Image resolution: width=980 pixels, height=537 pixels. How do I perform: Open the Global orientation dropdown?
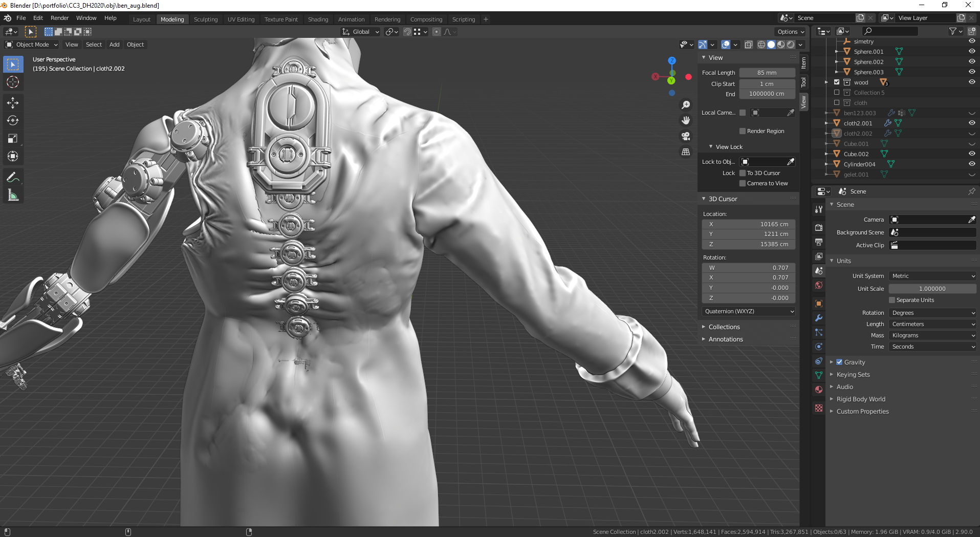[x=361, y=32]
